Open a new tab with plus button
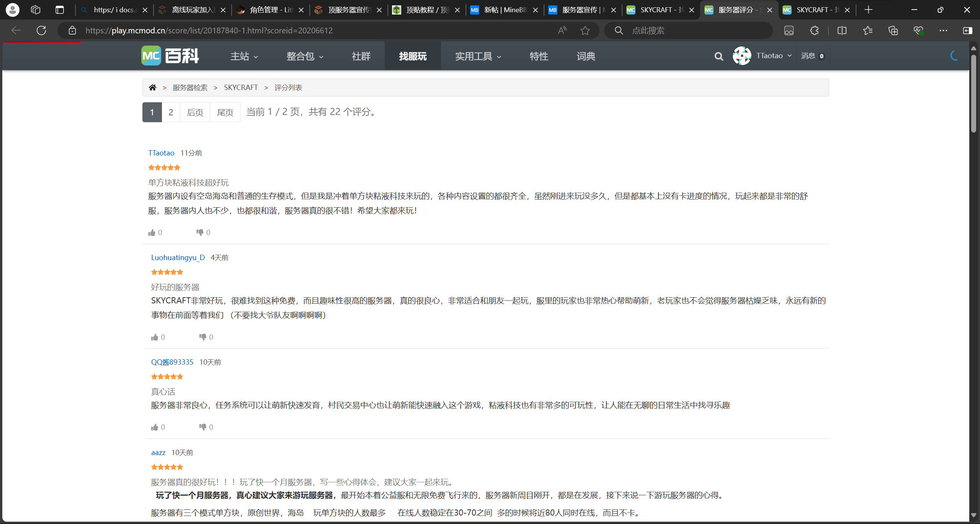This screenshot has width=980, height=524. coord(869,10)
